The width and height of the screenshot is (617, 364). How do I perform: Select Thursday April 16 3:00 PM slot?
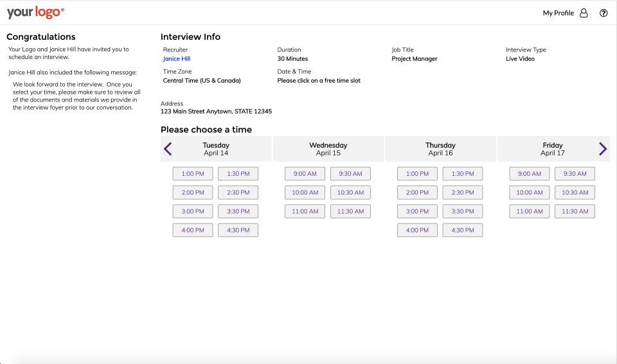tap(417, 211)
